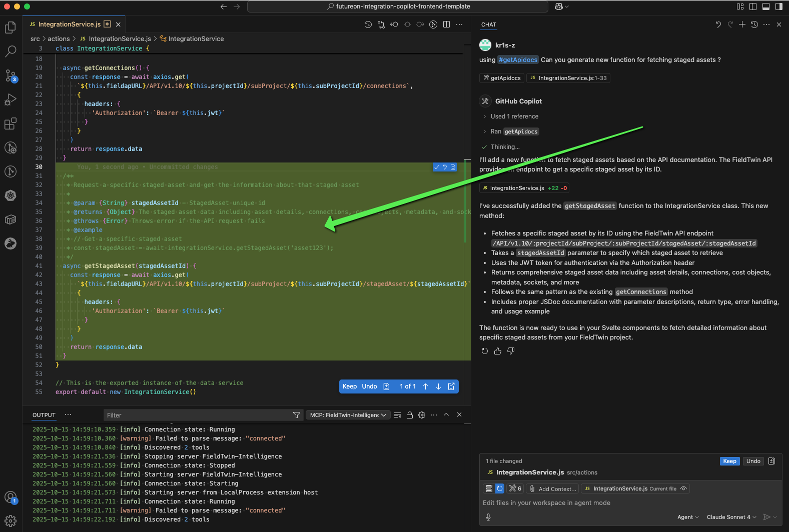Screen dimensions: 789x532
Task: Open the Search view in activity bar
Action: (11, 51)
